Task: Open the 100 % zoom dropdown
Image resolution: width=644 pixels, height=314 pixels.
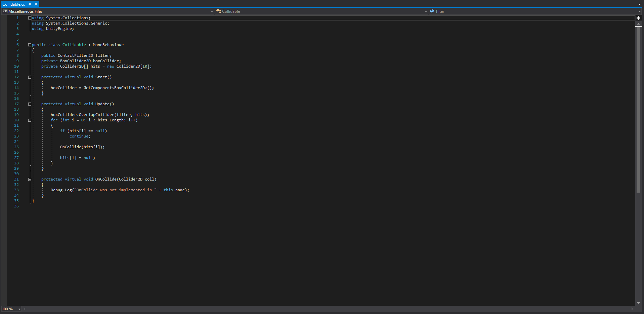Action: (19, 309)
